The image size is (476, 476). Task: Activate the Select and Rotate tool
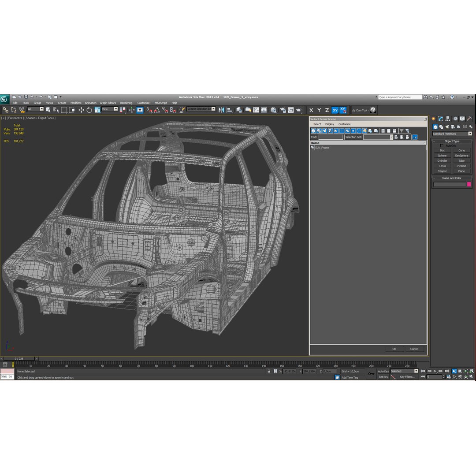point(89,110)
